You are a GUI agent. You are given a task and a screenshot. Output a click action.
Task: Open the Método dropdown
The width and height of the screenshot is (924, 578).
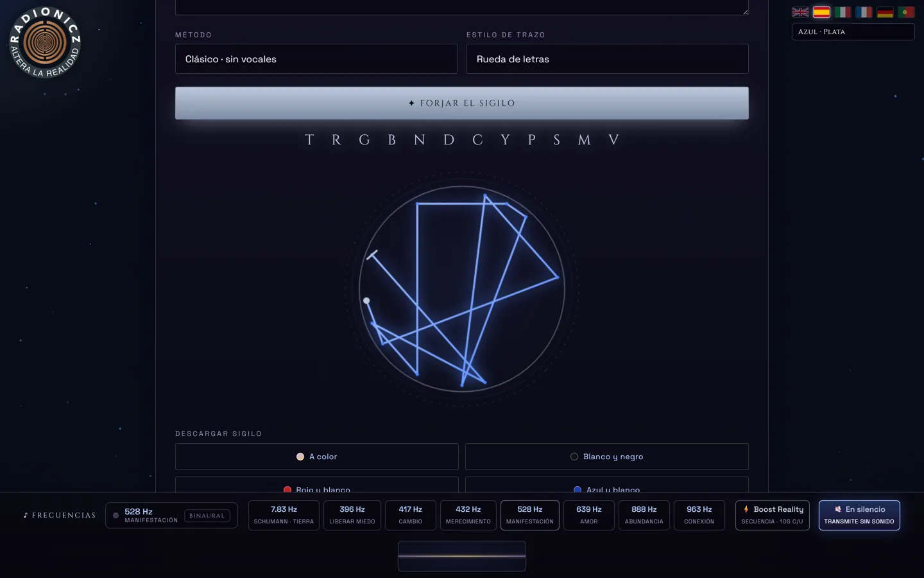pos(316,58)
